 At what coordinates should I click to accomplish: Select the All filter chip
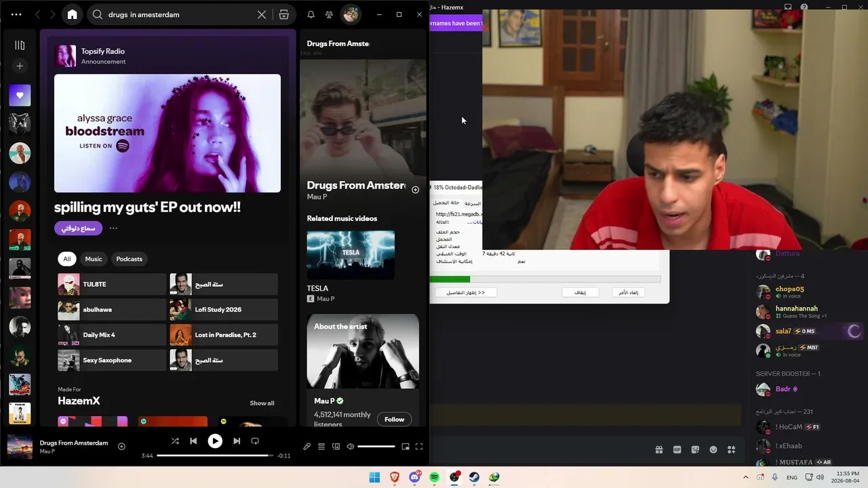[67, 259]
